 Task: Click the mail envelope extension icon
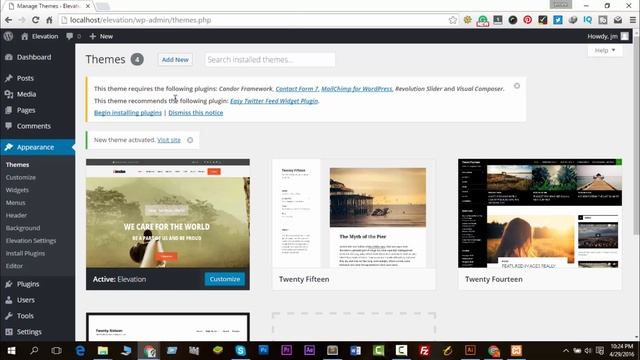(x=618, y=20)
